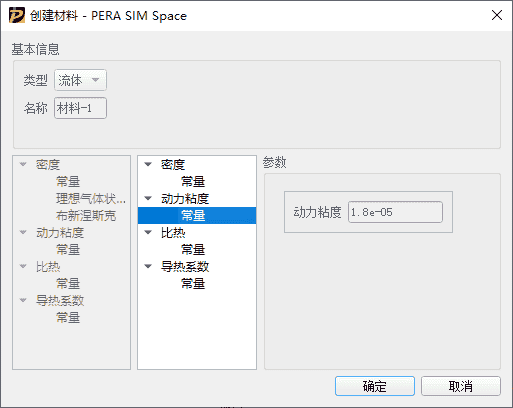Image resolution: width=513 pixels, height=408 pixels.
Task: Collapse 导热系数 in the left gray tree
Action: pos(23,300)
